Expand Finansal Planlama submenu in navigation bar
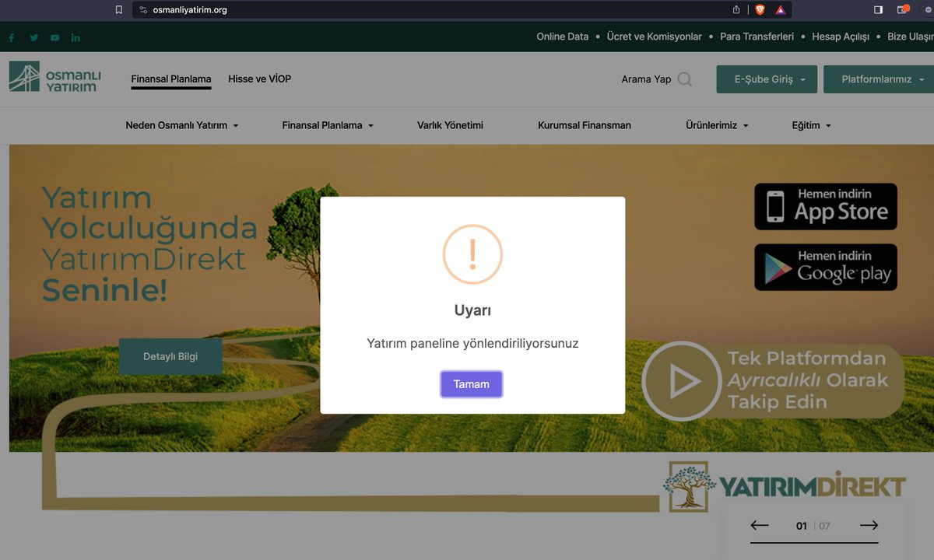This screenshot has height=560, width=934. (328, 125)
